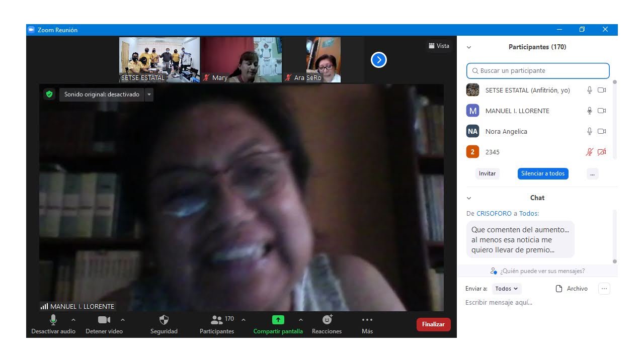644x362 pixels.
Task: Click CRISOFORO's chat message bubble
Action: (x=520, y=239)
